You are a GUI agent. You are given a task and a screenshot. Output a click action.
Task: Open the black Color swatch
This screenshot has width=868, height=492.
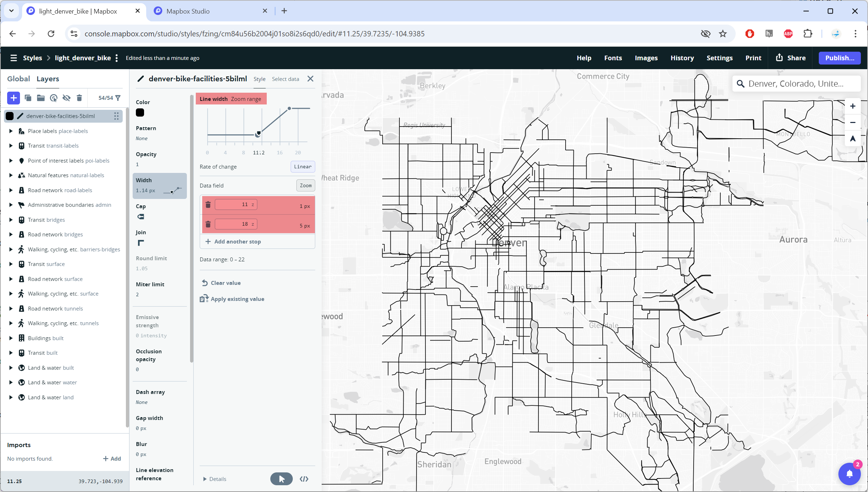[x=140, y=113]
